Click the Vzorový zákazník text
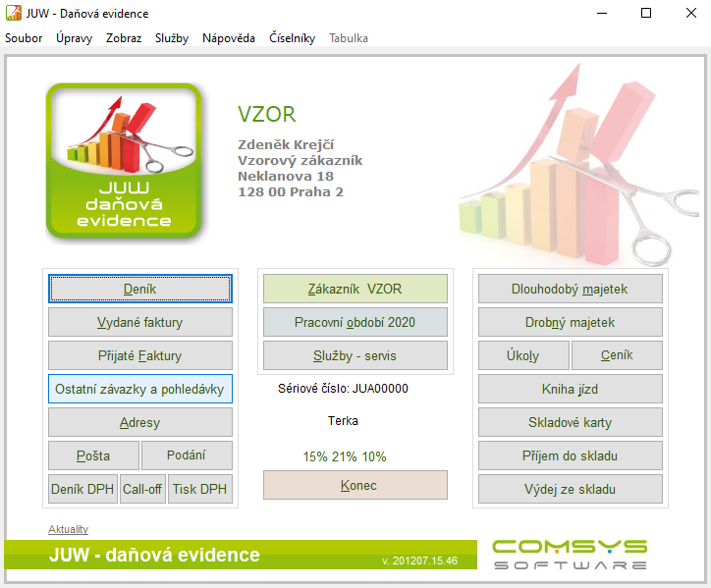 301,160
